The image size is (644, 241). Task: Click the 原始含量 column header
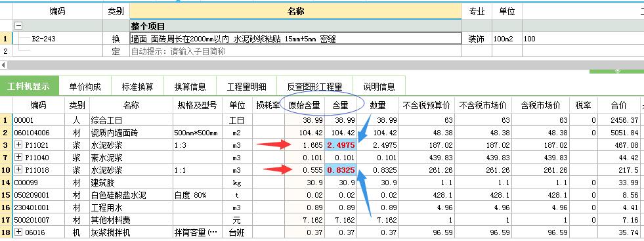pos(305,106)
